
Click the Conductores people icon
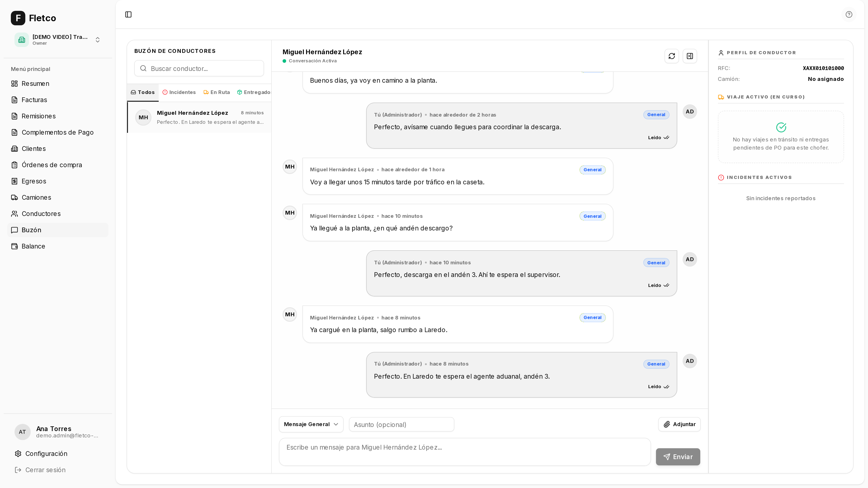(x=14, y=214)
